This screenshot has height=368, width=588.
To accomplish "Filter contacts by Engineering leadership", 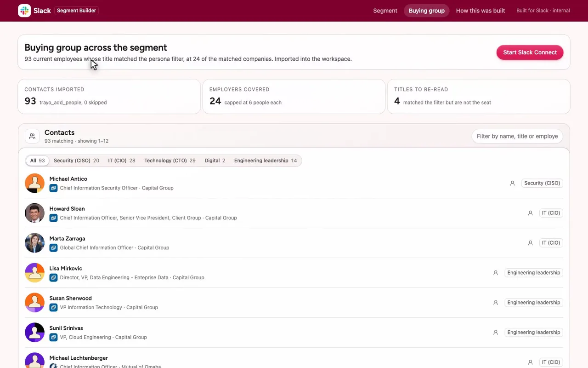I will 266,161.
